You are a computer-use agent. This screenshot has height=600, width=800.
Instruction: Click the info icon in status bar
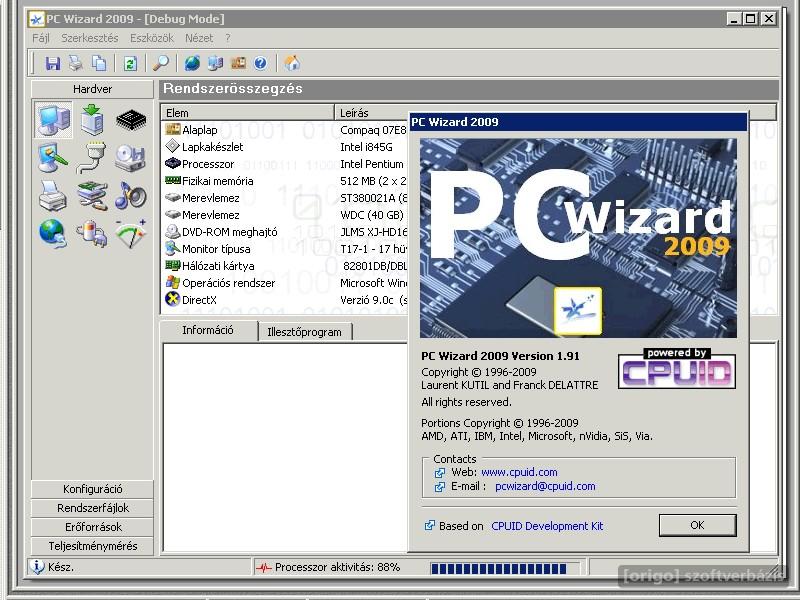(x=37, y=566)
